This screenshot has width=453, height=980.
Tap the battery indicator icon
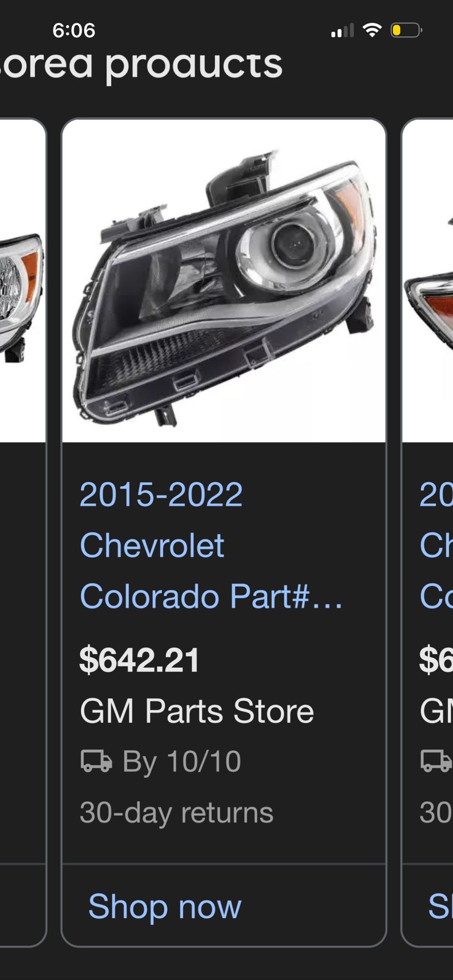407,30
